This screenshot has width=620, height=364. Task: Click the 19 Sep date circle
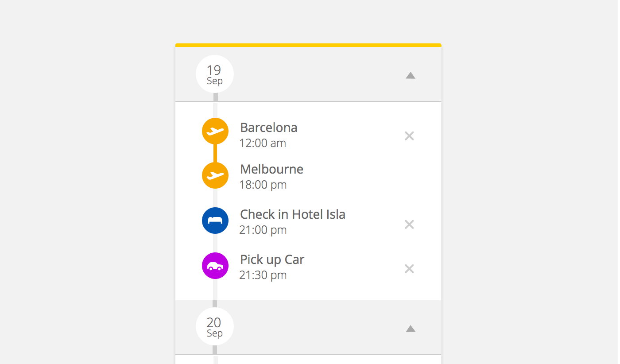[215, 74]
